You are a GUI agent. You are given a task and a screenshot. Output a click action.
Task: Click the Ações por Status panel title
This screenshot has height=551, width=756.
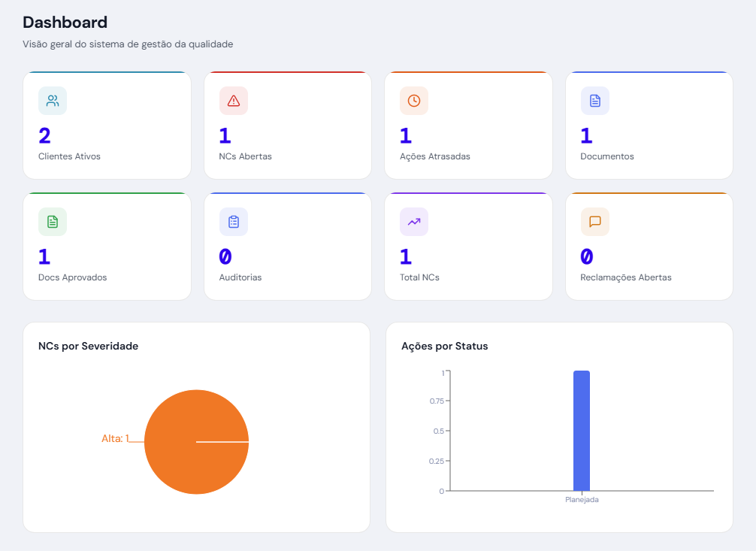point(446,346)
